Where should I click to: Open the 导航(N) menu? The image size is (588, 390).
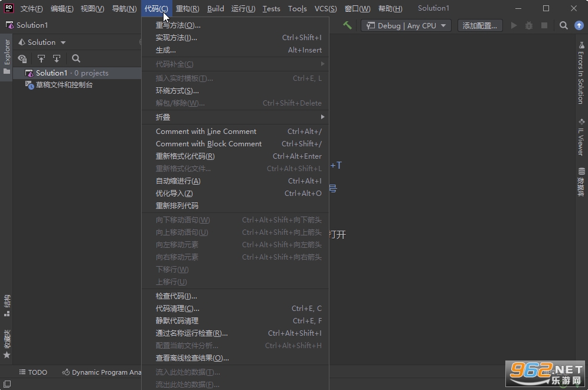(124, 9)
